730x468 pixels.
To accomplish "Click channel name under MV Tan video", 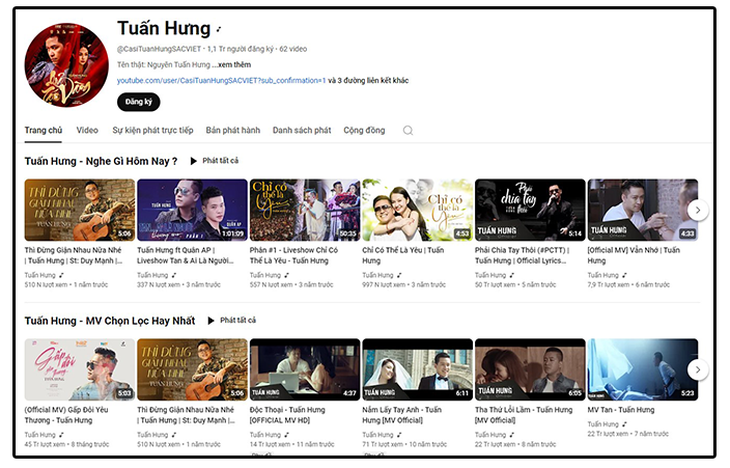I will (x=603, y=424).
